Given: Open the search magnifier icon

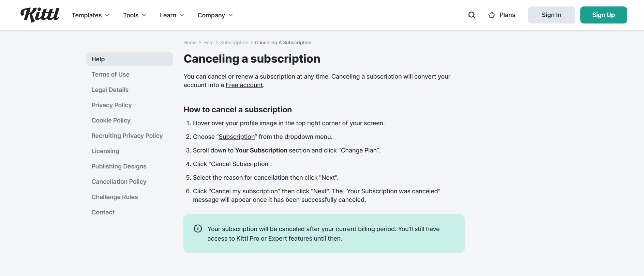Looking at the screenshot, I should [471, 15].
